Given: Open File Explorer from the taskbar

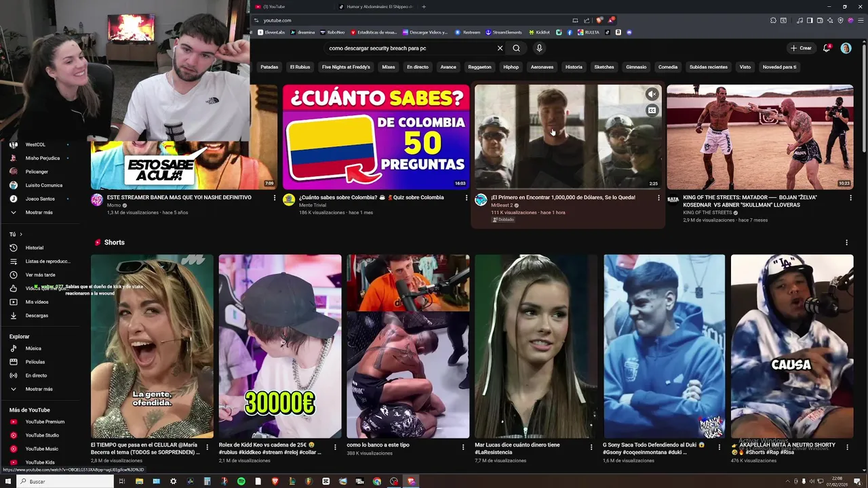Looking at the screenshot, I should tap(139, 481).
